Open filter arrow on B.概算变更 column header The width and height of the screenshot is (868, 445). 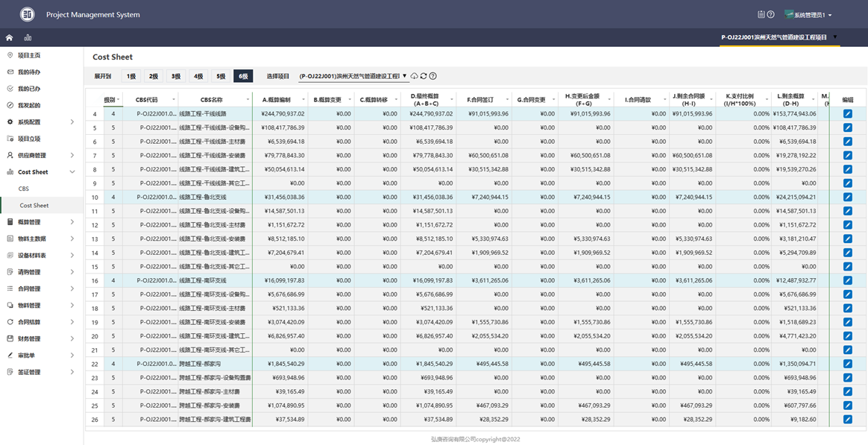[x=350, y=100]
